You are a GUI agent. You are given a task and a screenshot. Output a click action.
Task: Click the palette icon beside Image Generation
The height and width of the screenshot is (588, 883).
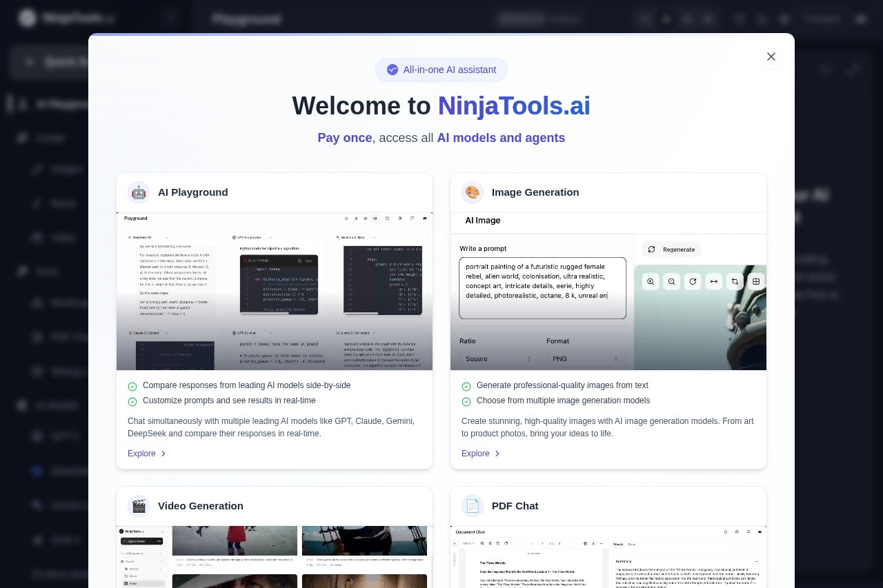(x=473, y=192)
